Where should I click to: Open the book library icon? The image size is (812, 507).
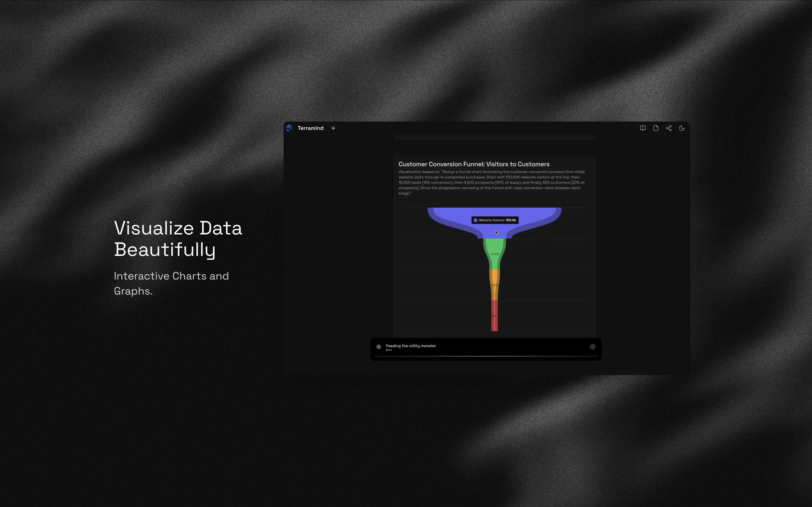[x=643, y=128]
